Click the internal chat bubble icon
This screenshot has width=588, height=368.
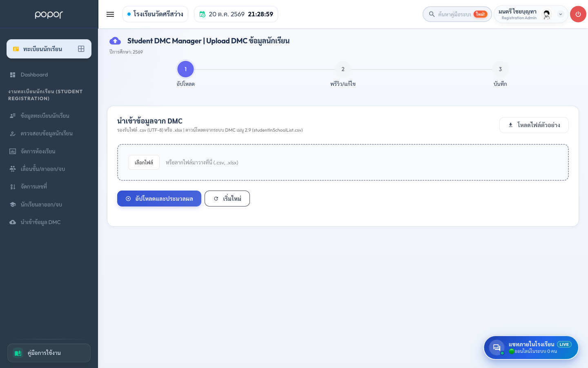[497, 348]
